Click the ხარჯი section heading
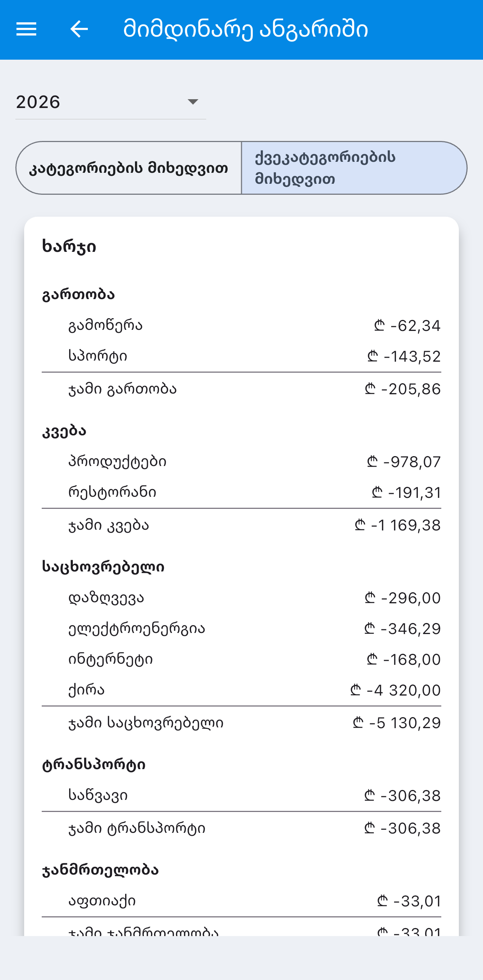Viewport: 483px width, 980px height. tap(69, 246)
